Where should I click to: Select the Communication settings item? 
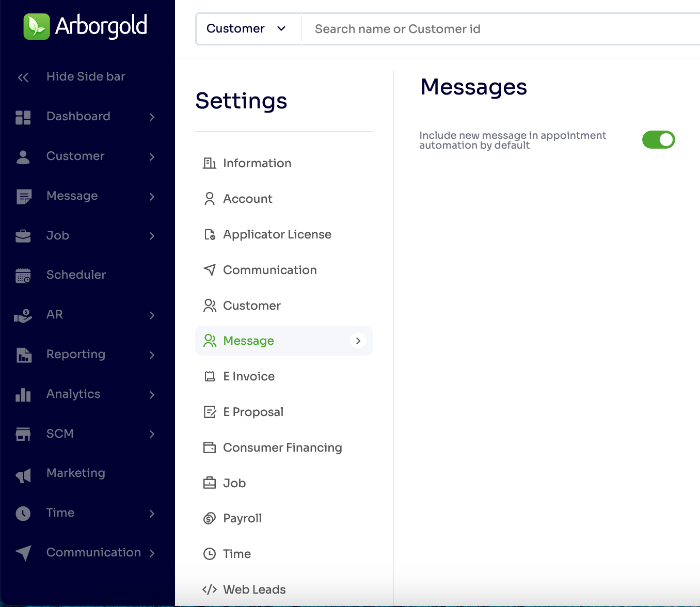coord(269,270)
